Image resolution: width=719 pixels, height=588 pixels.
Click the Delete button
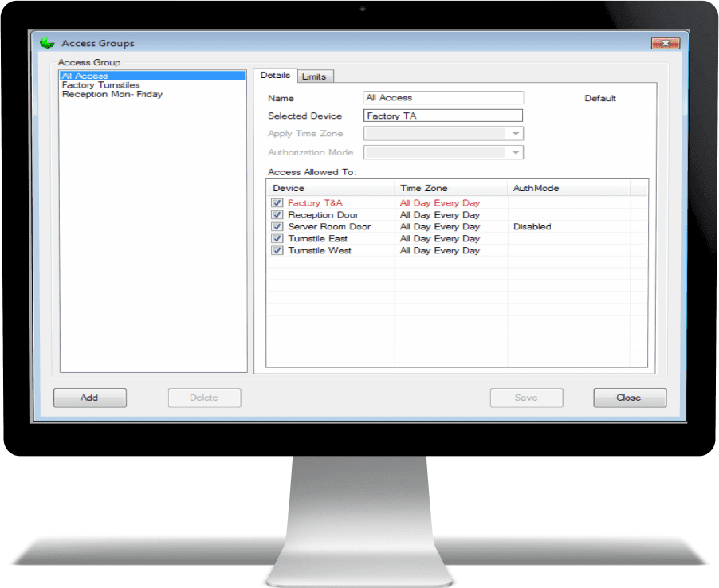(x=204, y=398)
